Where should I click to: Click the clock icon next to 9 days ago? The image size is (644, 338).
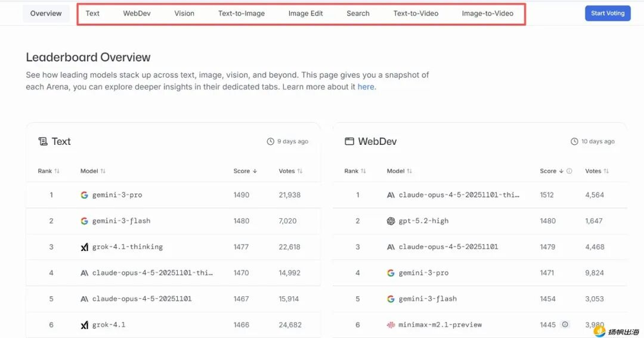270,142
